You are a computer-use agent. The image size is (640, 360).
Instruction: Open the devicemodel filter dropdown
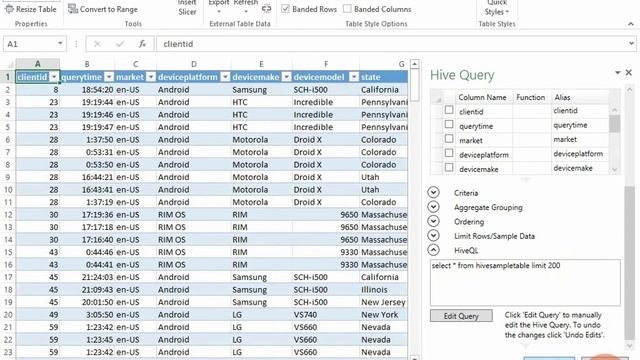(354, 77)
